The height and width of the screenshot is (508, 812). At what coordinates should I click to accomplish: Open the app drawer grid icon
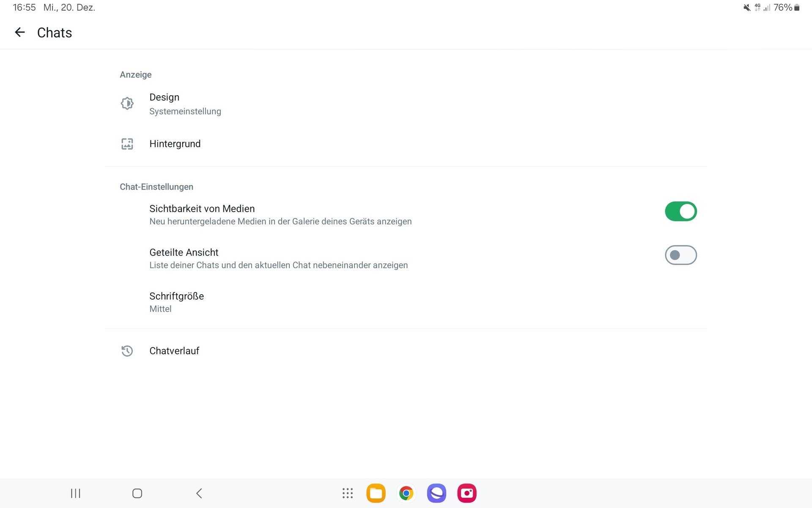pos(347,493)
